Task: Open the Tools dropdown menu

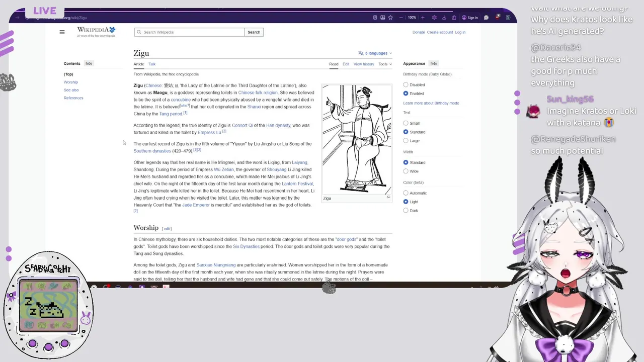Action: pos(385,64)
